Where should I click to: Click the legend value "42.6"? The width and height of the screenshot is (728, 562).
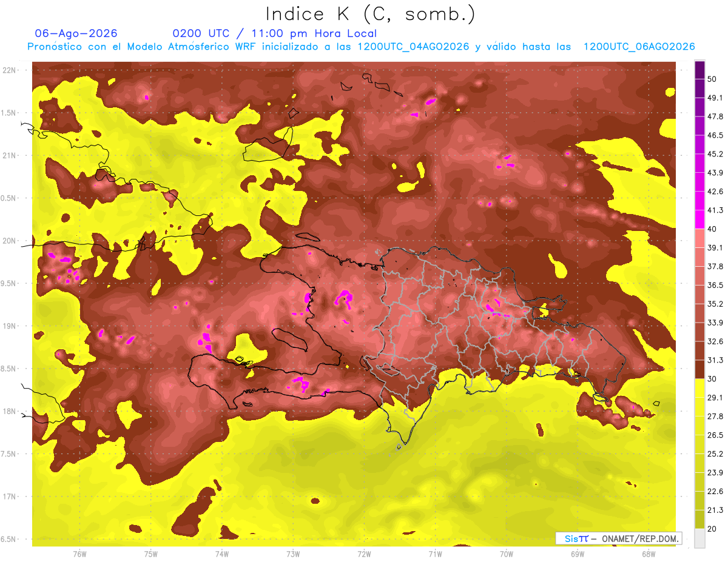[x=715, y=192]
